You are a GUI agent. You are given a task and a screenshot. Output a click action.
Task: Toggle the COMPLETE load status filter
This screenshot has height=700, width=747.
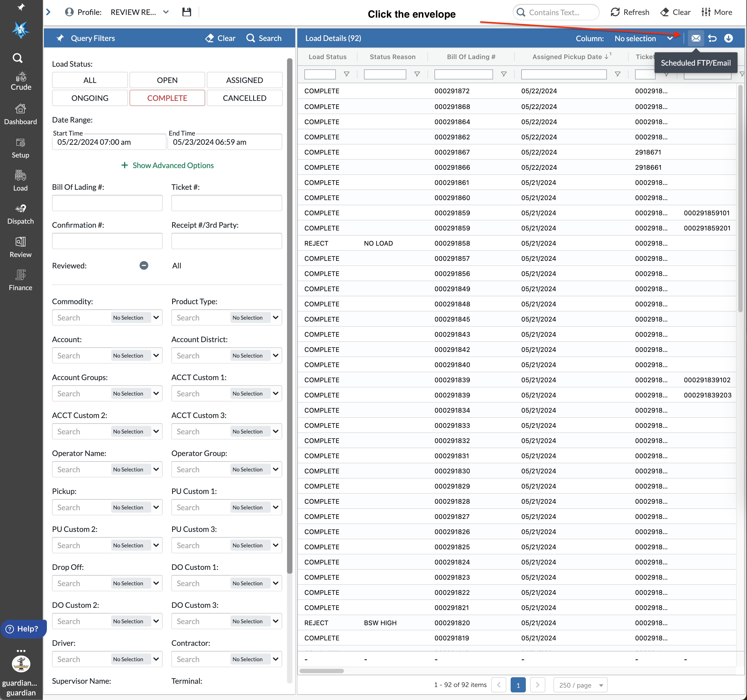tap(167, 98)
